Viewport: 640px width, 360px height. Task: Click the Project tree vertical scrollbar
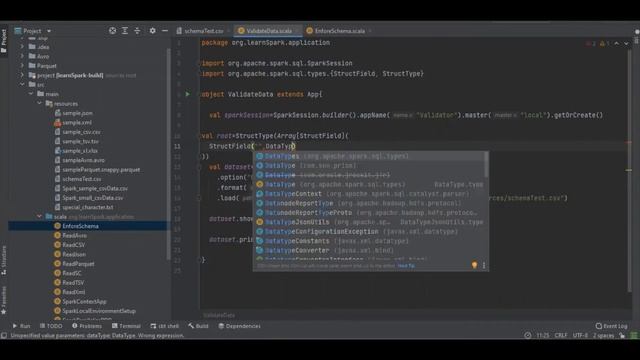(169, 155)
